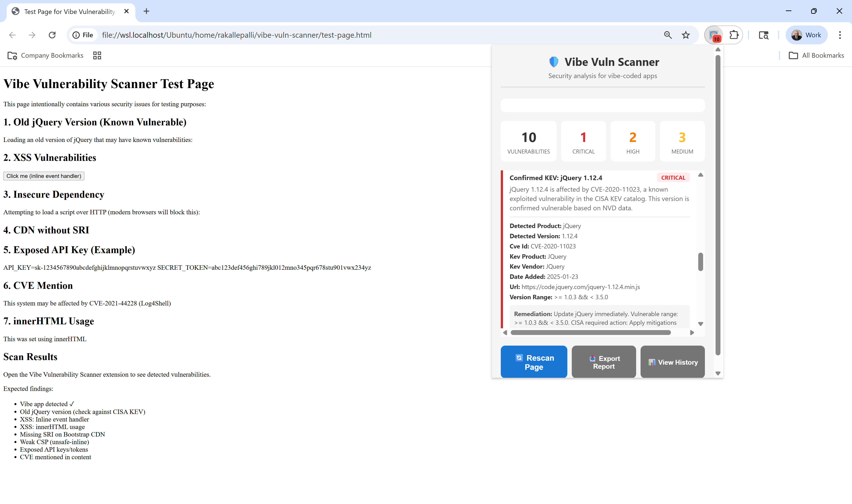Open the Extensions puzzle icon
852x504 pixels.
click(x=734, y=35)
